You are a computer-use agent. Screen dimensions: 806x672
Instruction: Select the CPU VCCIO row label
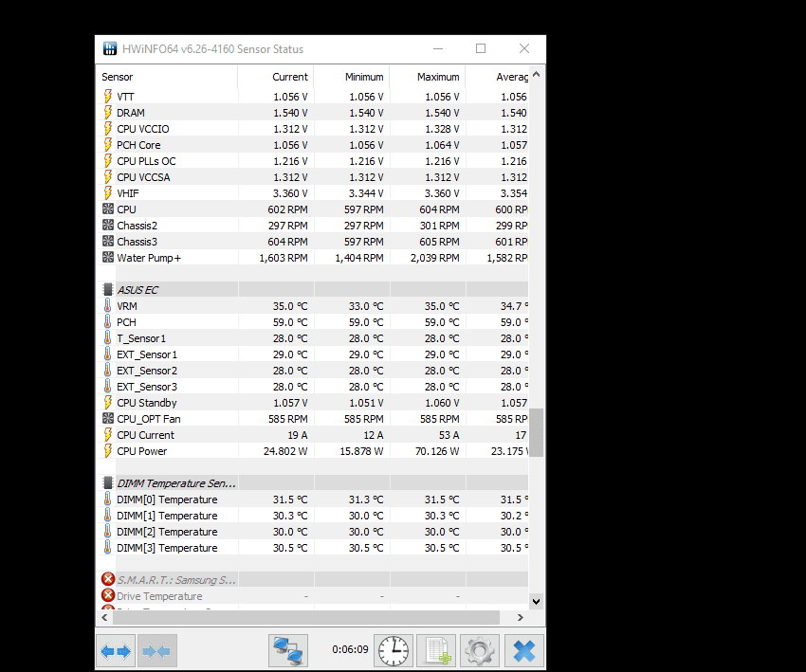143,129
